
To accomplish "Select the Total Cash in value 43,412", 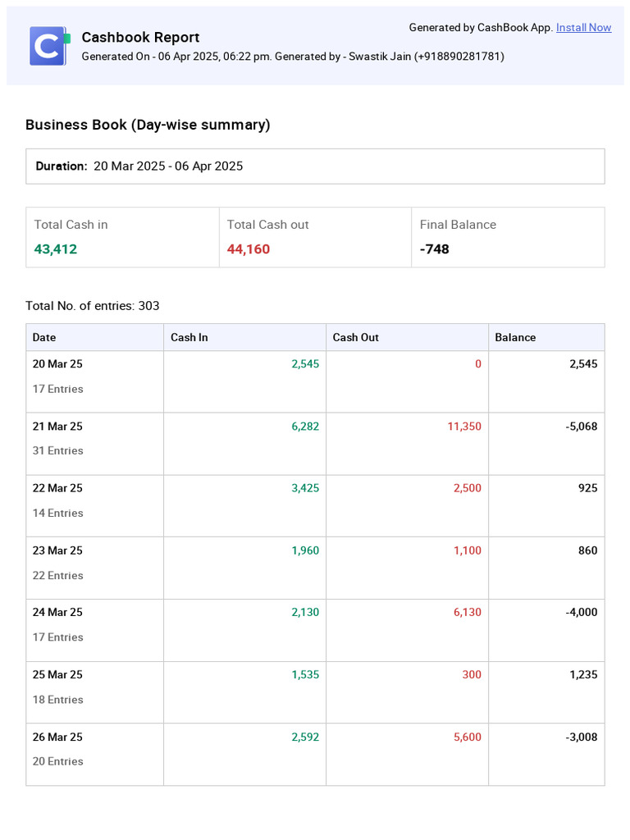I will pos(56,249).
